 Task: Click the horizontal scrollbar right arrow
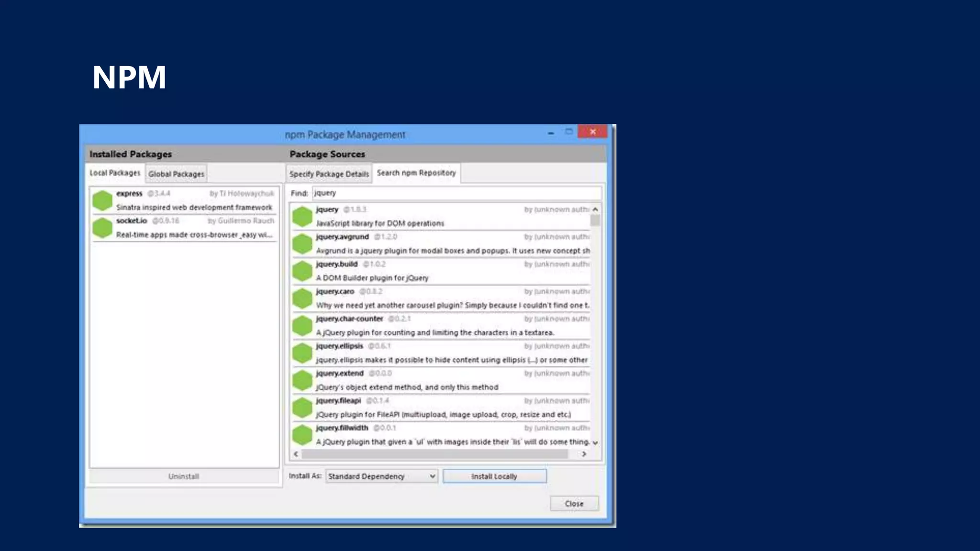[584, 454]
